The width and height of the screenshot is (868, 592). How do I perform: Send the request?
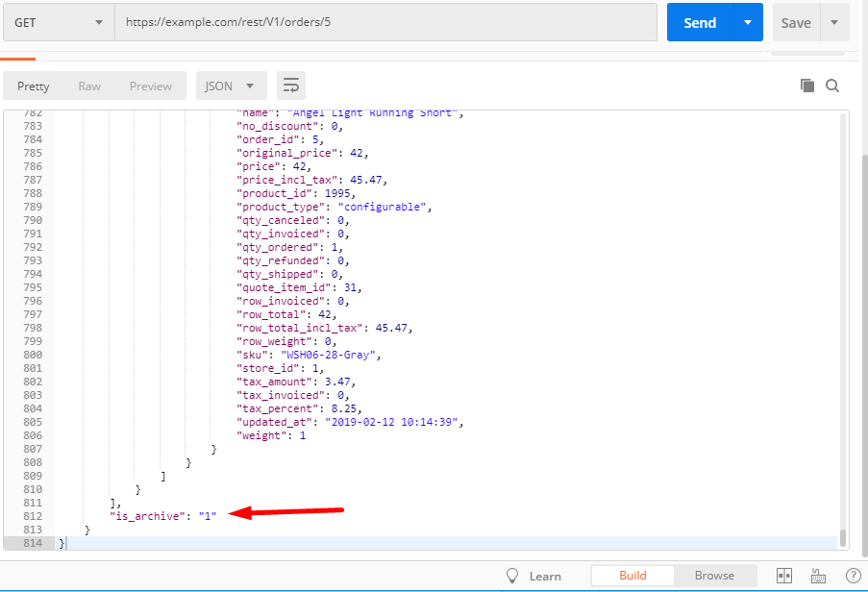[700, 23]
